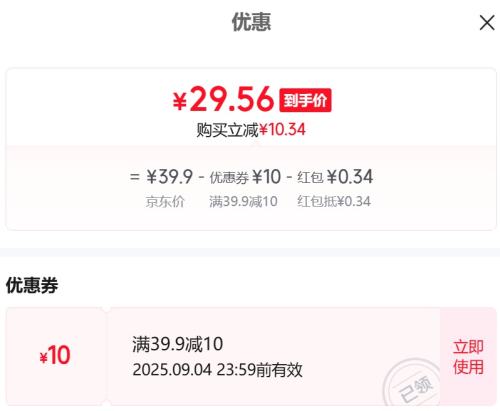The width and height of the screenshot is (500, 411).
Task: Select the ¥29.56 final price
Action: 223,99
